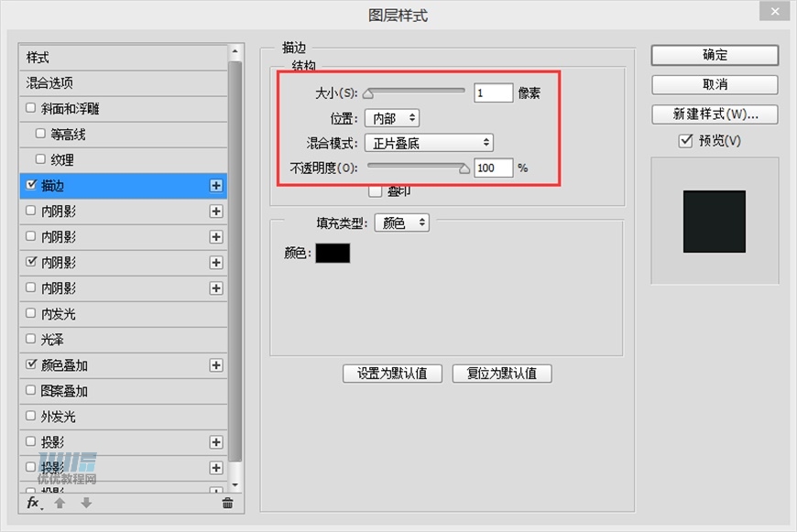Click the 复位为默认值 button

pos(502,373)
